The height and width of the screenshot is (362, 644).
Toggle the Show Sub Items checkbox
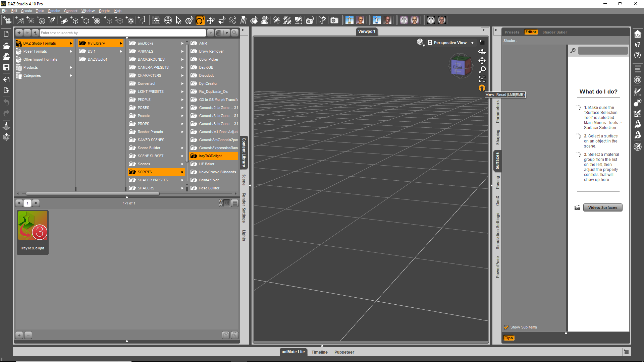tap(506, 327)
